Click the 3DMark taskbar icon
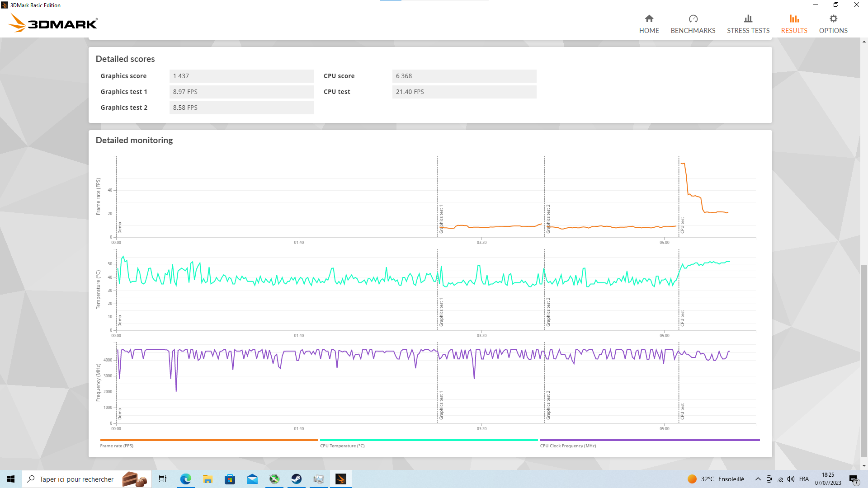Image resolution: width=868 pixels, height=488 pixels. (341, 479)
